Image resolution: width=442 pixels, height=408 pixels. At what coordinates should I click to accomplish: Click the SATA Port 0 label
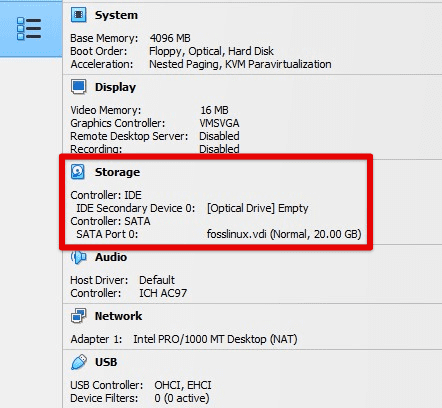(x=107, y=234)
